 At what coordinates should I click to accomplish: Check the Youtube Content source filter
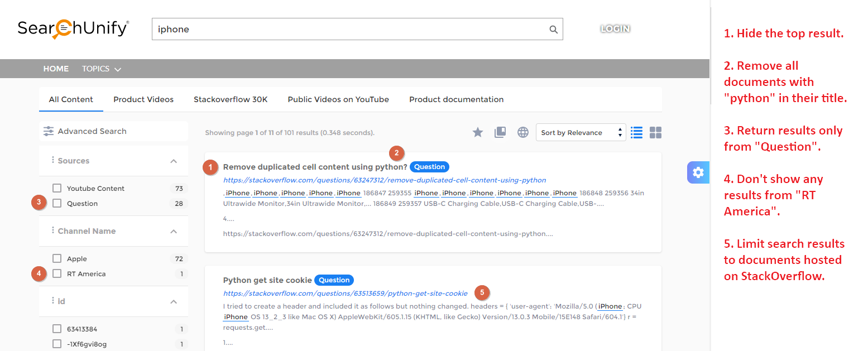57,188
